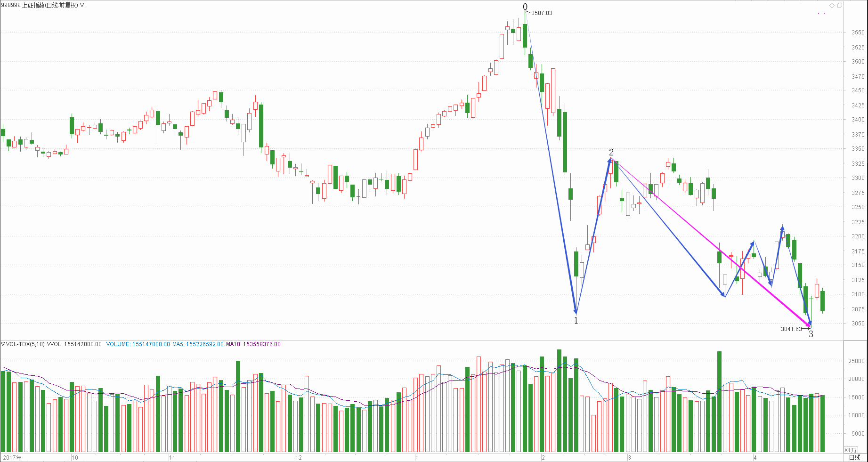Click the 3500 price axis label
Viewport: 868px width, 462px height.
click(x=858, y=62)
